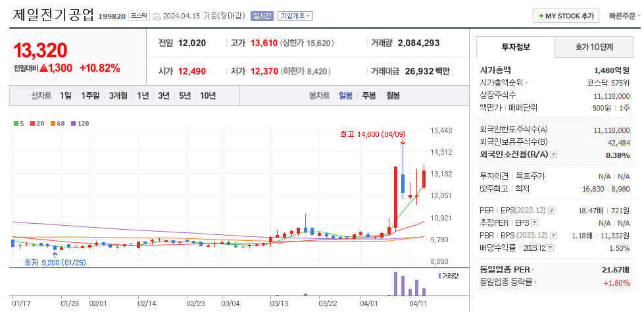Viewport: 644px width, 312px height.
Task: Select the 일봉 candle chart
Action: pyautogui.click(x=345, y=96)
